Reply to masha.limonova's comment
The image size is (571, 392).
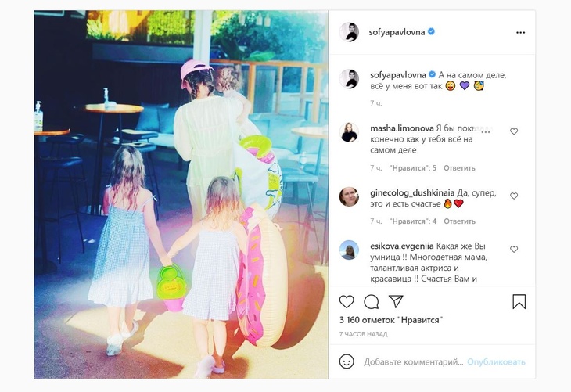coord(459,168)
